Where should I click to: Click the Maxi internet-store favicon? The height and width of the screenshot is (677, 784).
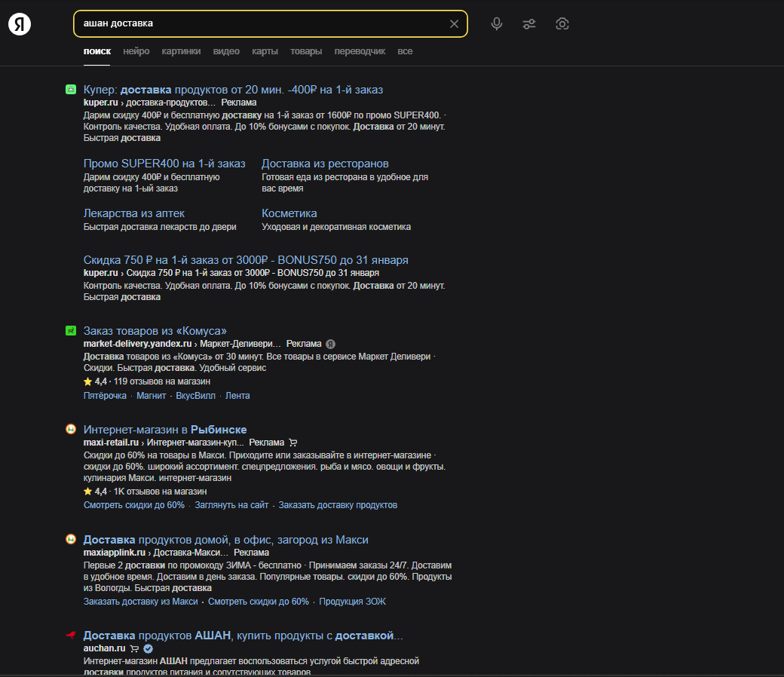71,429
